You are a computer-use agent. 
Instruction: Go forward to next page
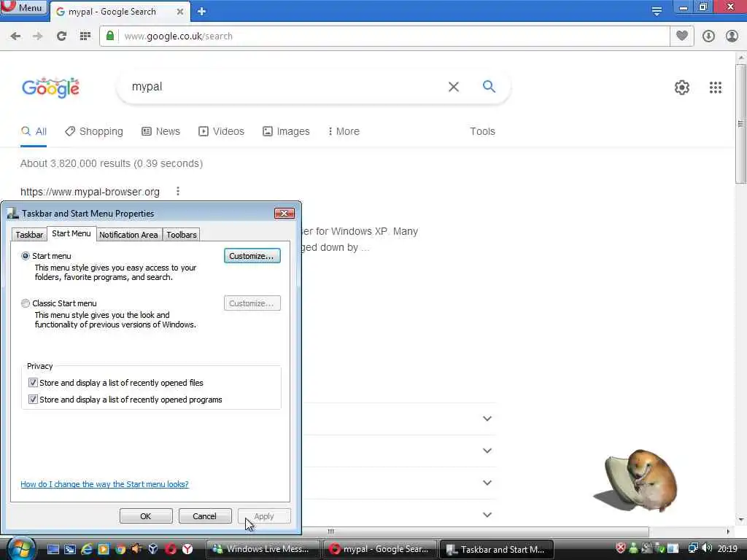(38, 36)
